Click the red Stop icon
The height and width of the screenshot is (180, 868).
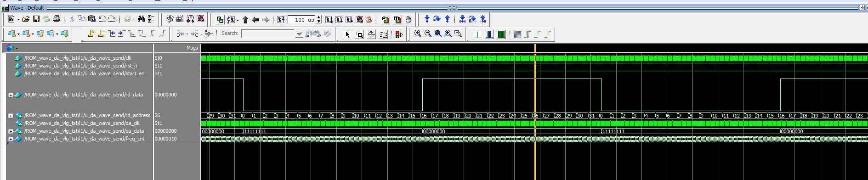pos(369,20)
